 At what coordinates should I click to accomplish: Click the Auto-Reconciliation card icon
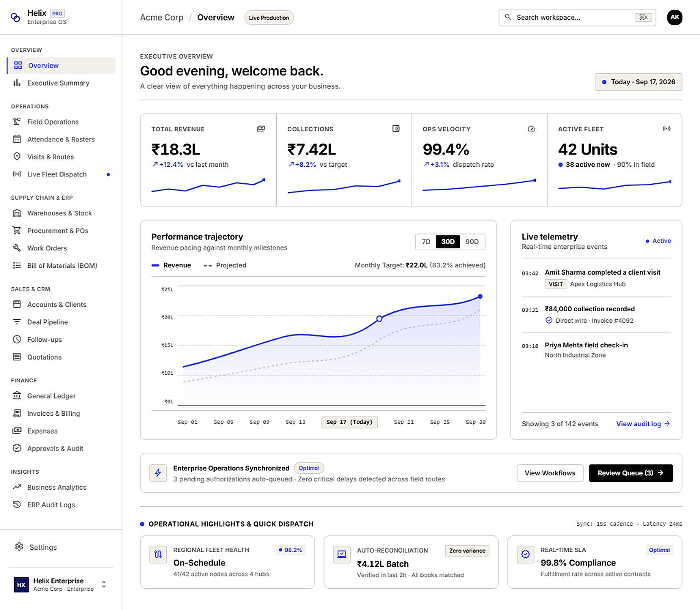(342, 555)
